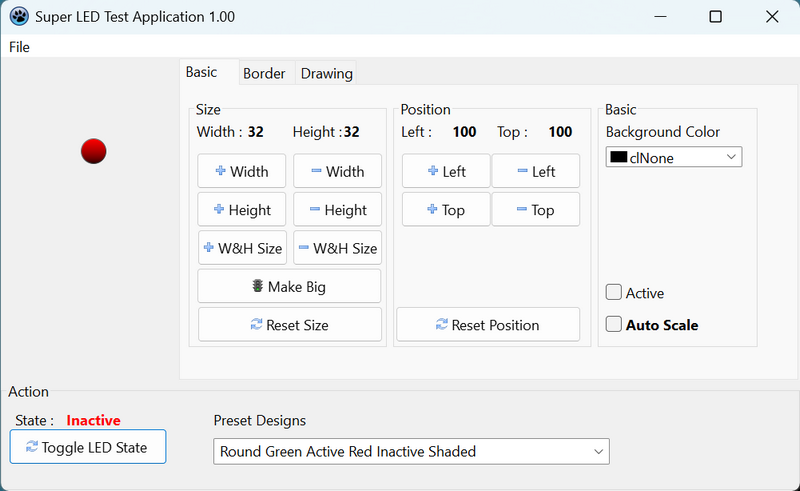The height and width of the screenshot is (491, 800).
Task: Close the Super LED Test Application window
Action: 772,17
